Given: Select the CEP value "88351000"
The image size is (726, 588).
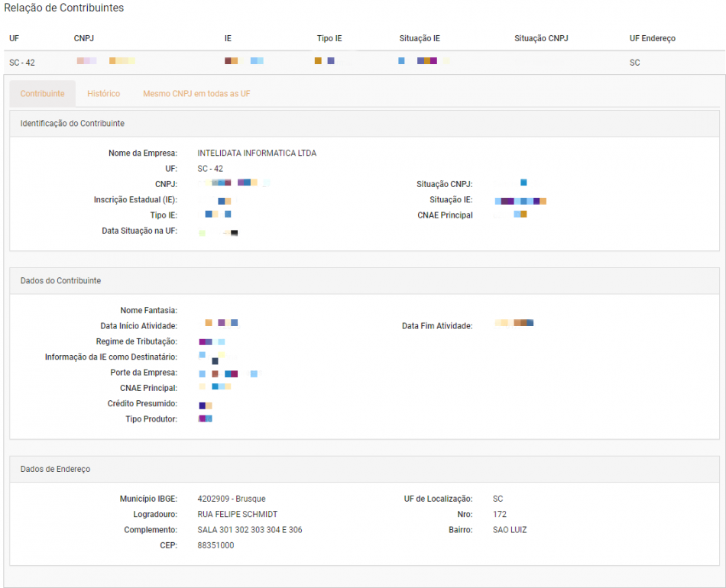Looking at the screenshot, I should click(x=216, y=545).
